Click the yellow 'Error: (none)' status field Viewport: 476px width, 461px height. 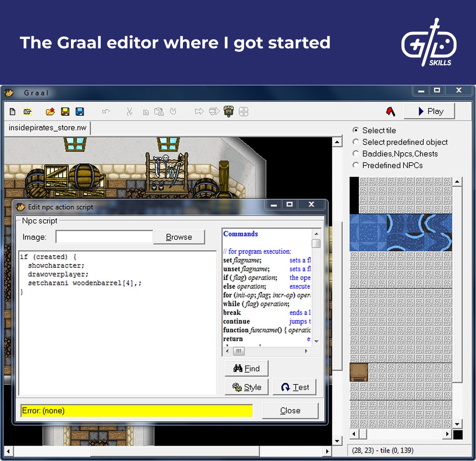point(136,411)
